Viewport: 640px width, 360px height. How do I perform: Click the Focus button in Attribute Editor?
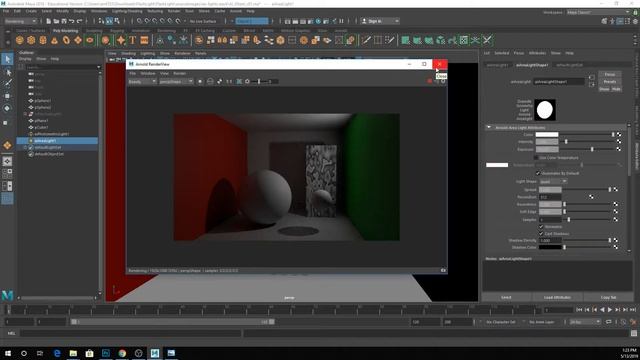pyautogui.click(x=610, y=74)
